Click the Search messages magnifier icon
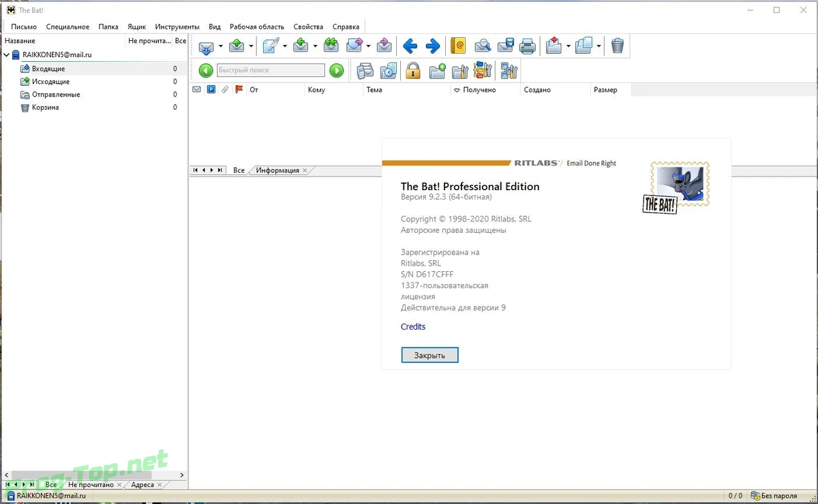The image size is (818, 504). pyautogui.click(x=483, y=46)
